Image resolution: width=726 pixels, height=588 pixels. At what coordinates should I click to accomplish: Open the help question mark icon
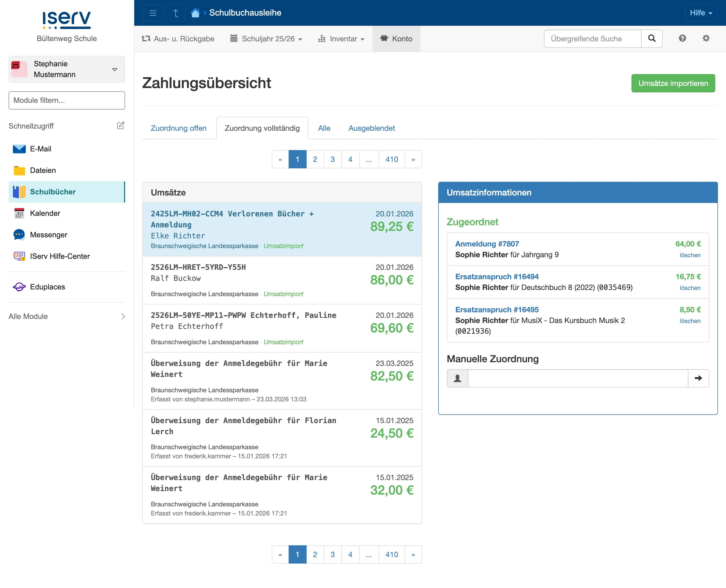click(682, 38)
